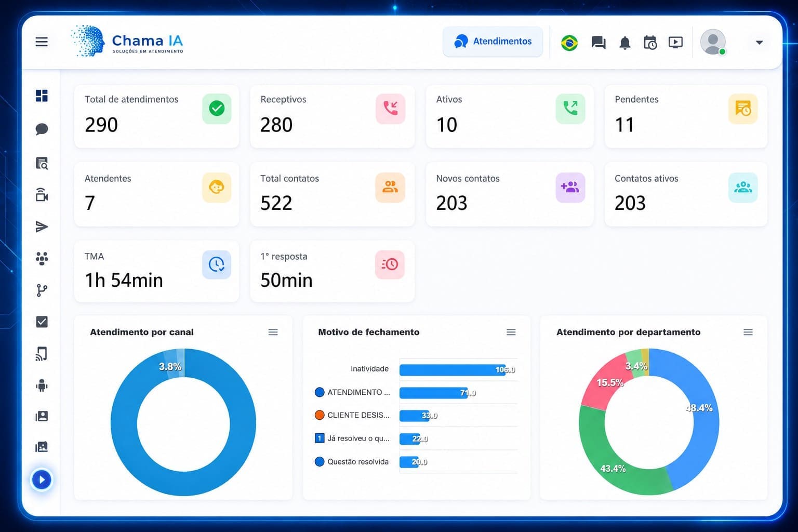
Task: Go to dashboard in sidebar
Action: pyautogui.click(x=42, y=96)
